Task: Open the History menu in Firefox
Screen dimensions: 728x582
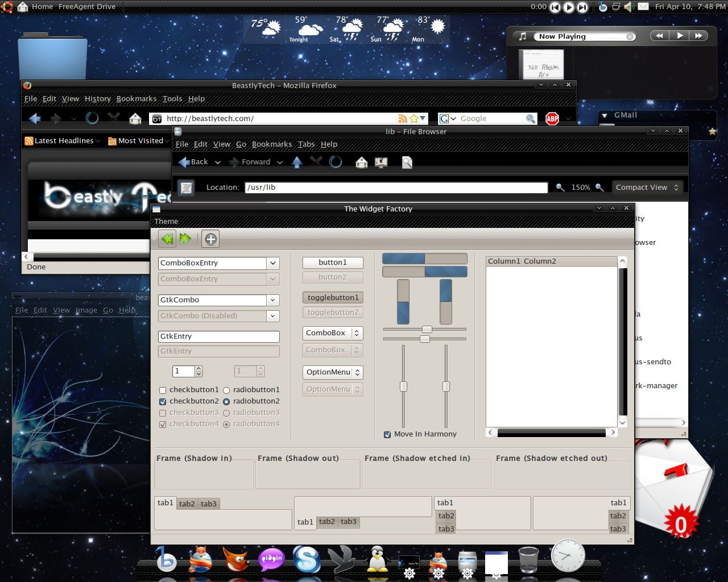Action: click(x=98, y=99)
